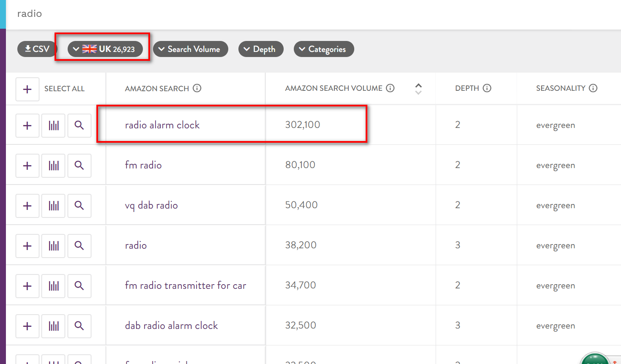
Task: Open bar chart for vq dab radio
Action: pos(53,206)
